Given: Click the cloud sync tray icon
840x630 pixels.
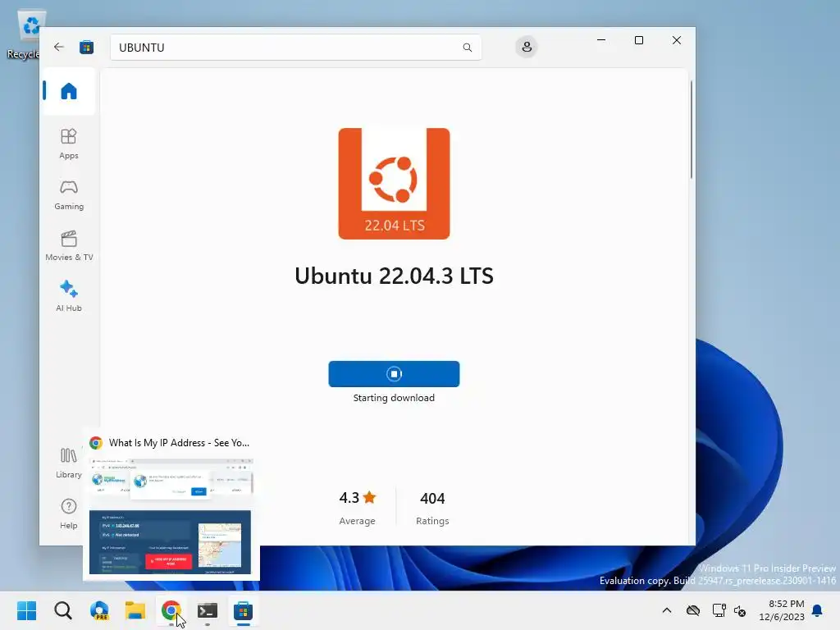Looking at the screenshot, I should 693,610.
